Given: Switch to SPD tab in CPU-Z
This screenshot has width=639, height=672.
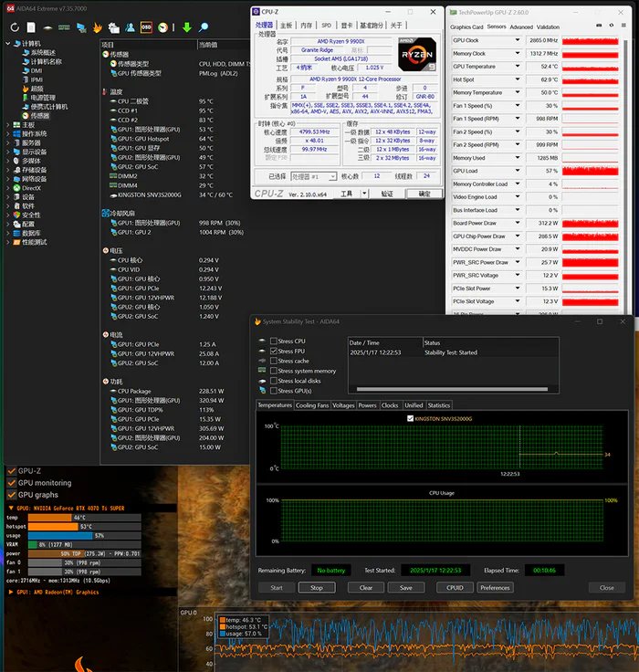Looking at the screenshot, I should click(326, 26).
